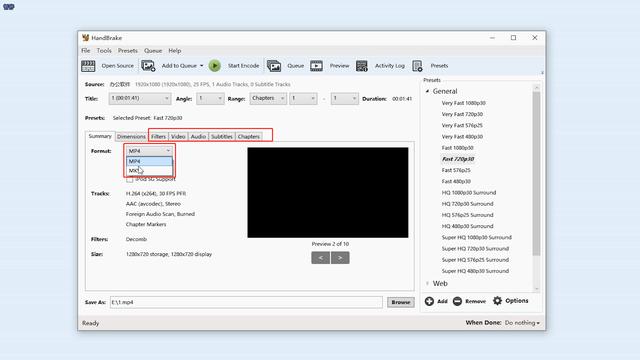Viewport: 640px width, 360px height.
Task: Click the Add to Queue icon
Action: click(148, 66)
